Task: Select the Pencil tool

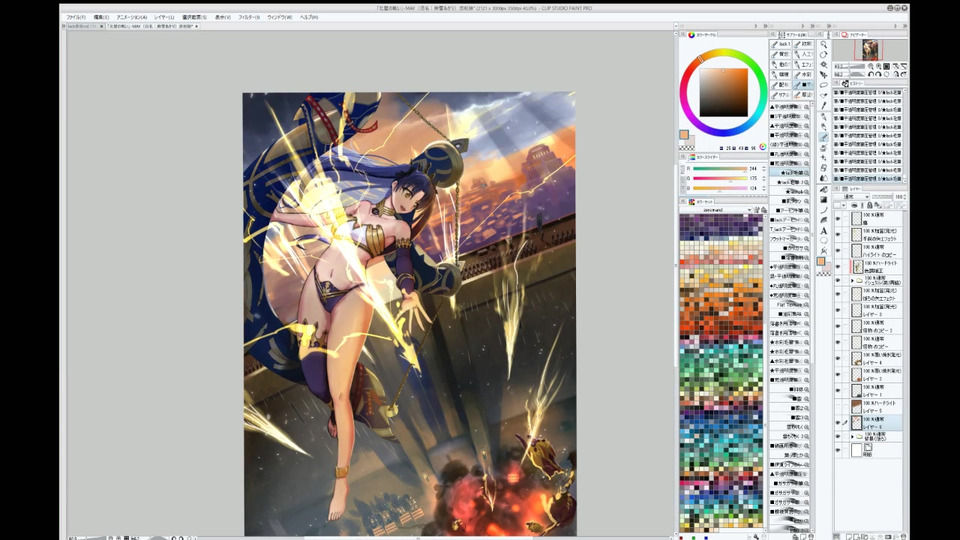Action: (x=824, y=127)
